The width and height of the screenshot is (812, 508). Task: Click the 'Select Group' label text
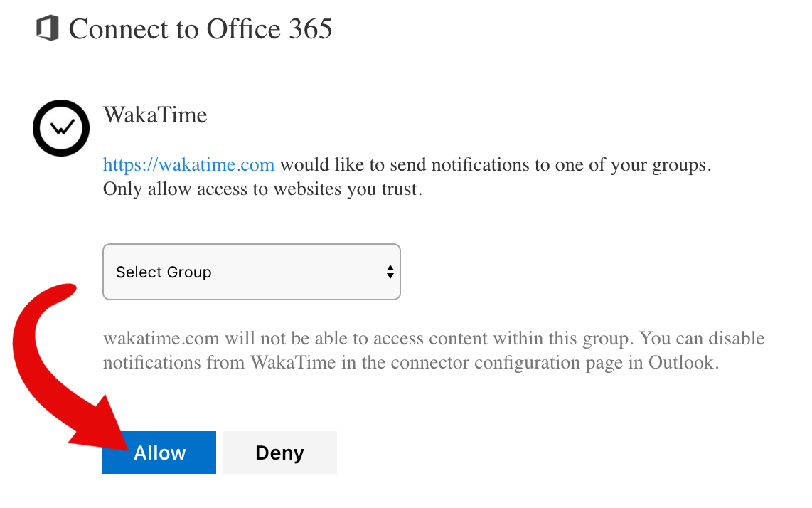click(164, 272)
